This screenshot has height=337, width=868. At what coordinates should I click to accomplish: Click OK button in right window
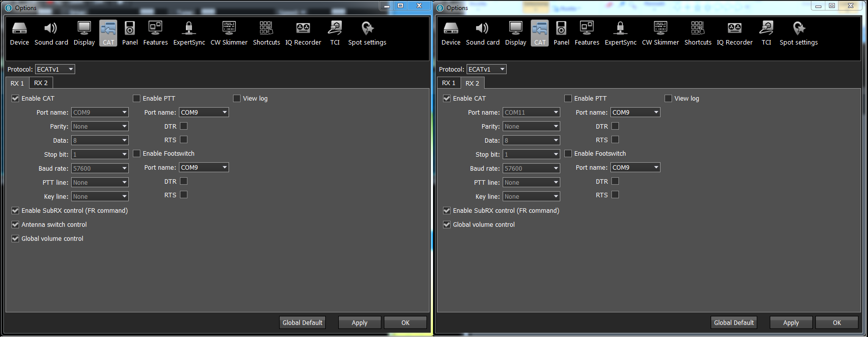pyautogui.click(x=837, y=323)
